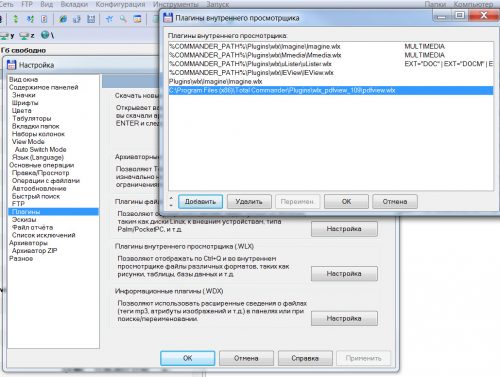This screenshot has height=377, width=500.
Task: Select Содержимое панелей settings category
Action: click(x=44, y=87)
